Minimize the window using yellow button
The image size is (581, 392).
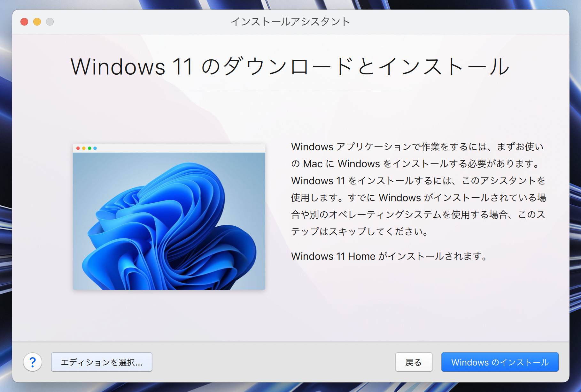[37, 22]
